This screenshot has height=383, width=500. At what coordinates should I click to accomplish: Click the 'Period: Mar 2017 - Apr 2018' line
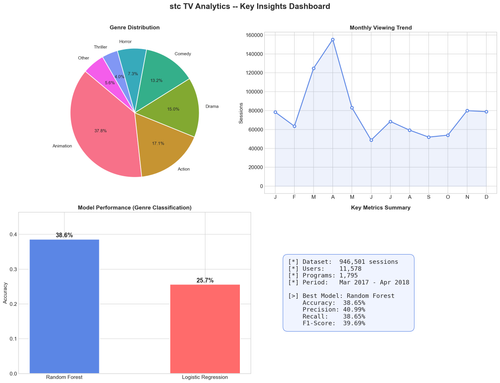[349, 282]
